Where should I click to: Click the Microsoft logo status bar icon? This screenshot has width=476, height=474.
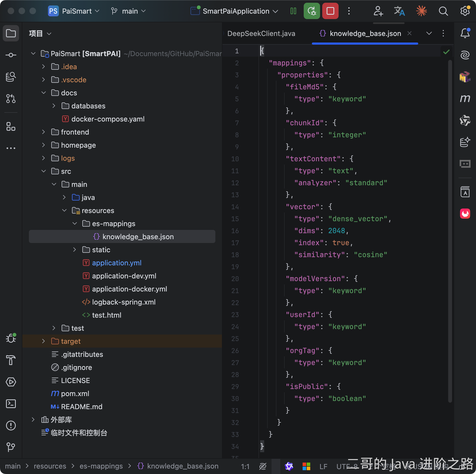pyautogui.click(x=306, y=466)
